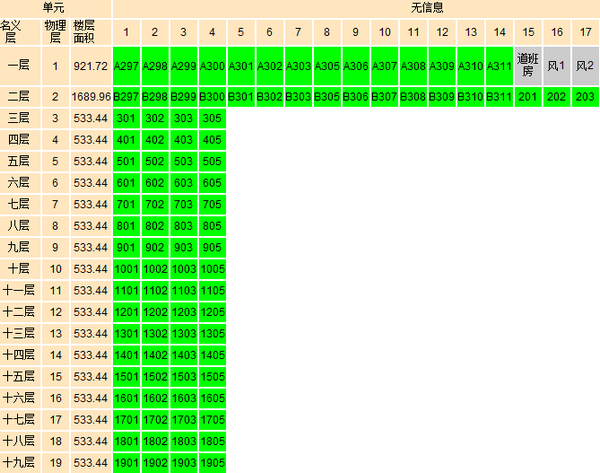Select the 十层 row label
The image size is (600, 473).
tap(20, 269)
